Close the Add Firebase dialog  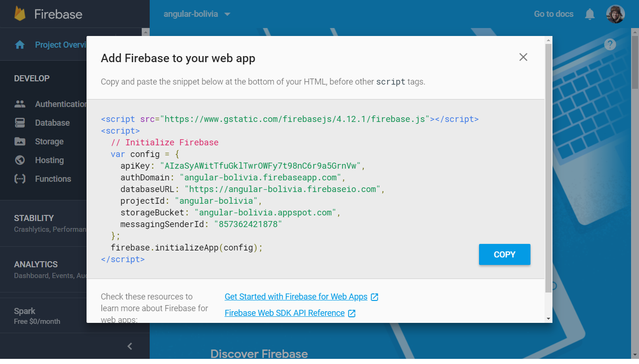coord(523,57)
